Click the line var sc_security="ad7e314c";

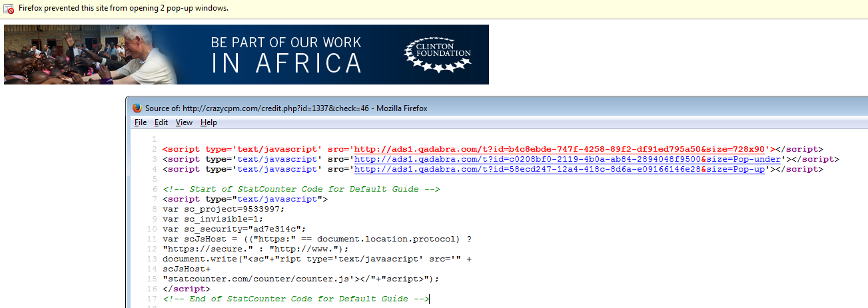click(x=234, y=229)
